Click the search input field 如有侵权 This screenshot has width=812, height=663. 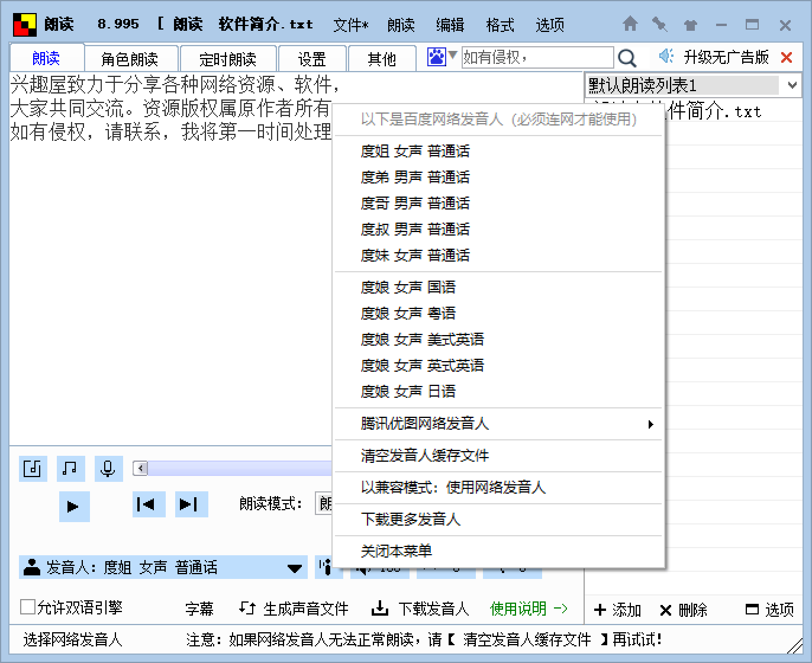(x=537, y=57)
